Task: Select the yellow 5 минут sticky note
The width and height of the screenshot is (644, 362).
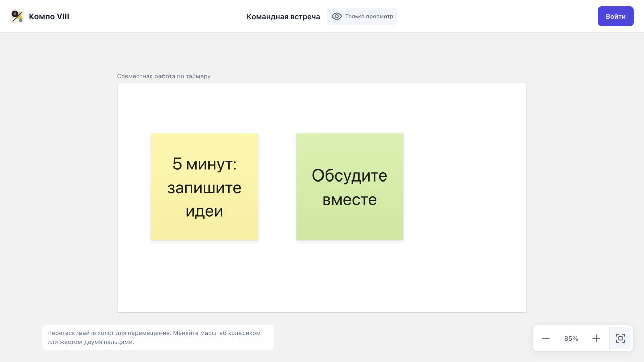Action: 205,187
